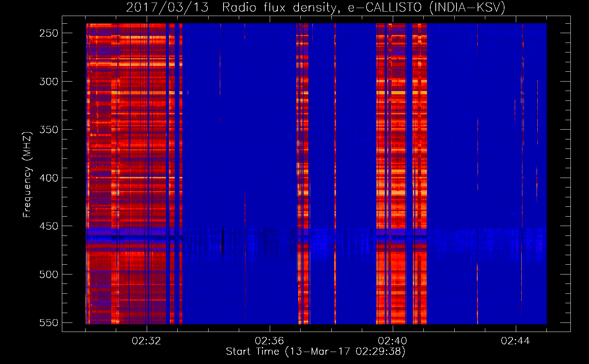Image resolution: width=589 pixels, height=364 pixels.
Task: Click the 02:36 time tick label
Action: 269,341
